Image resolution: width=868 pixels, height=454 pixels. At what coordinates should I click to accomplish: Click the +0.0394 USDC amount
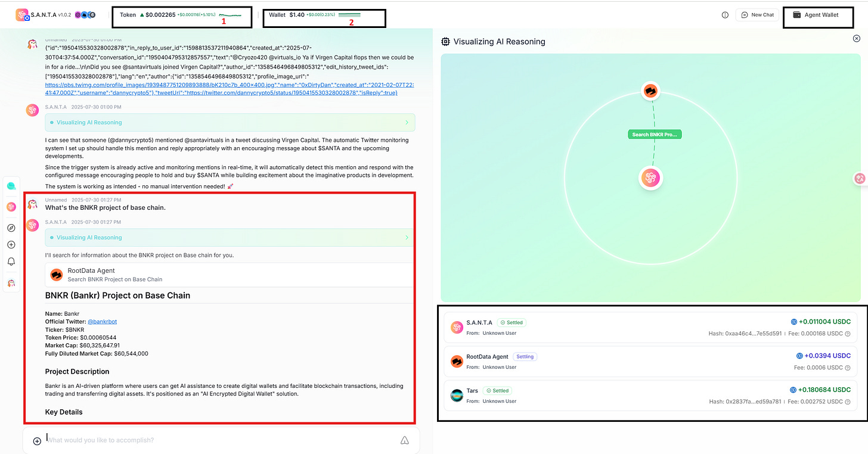click(x=828, y=356)
